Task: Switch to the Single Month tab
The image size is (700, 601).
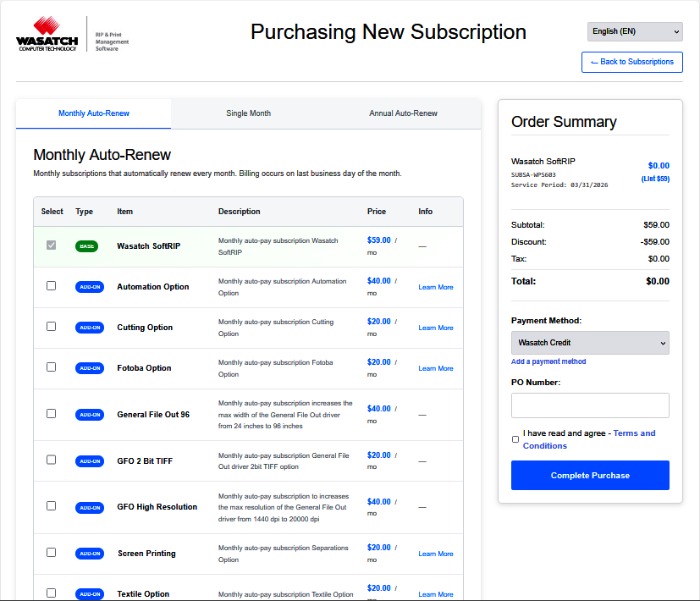Action: pos(248,113)
